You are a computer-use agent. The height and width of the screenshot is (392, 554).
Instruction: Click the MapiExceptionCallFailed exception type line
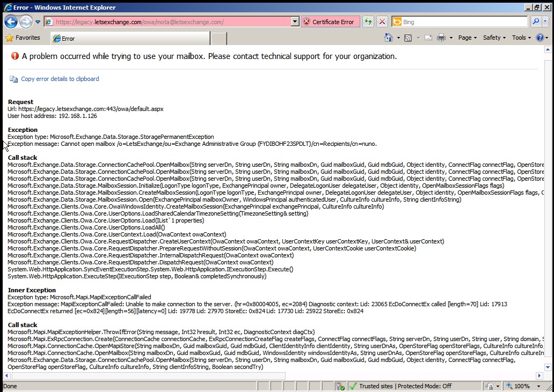coord(79,297)
